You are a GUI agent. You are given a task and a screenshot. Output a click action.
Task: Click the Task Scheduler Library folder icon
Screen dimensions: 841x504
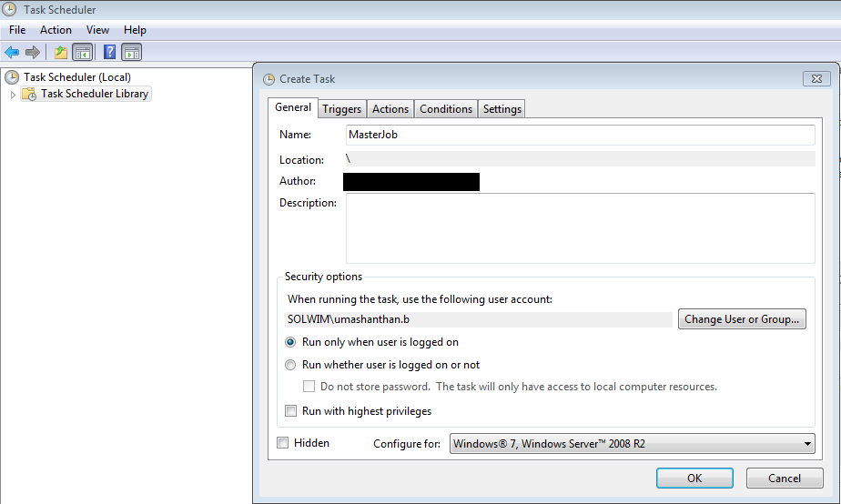pos(29,94)
